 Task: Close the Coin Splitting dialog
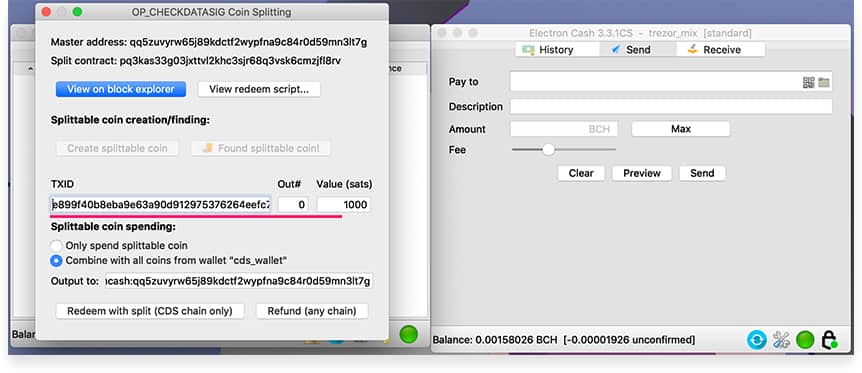tap(46, 12)
